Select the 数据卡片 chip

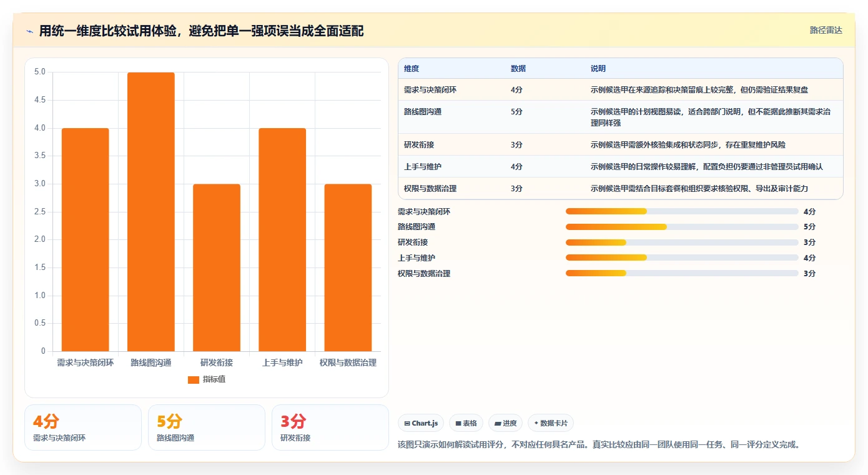click(551, 423)
